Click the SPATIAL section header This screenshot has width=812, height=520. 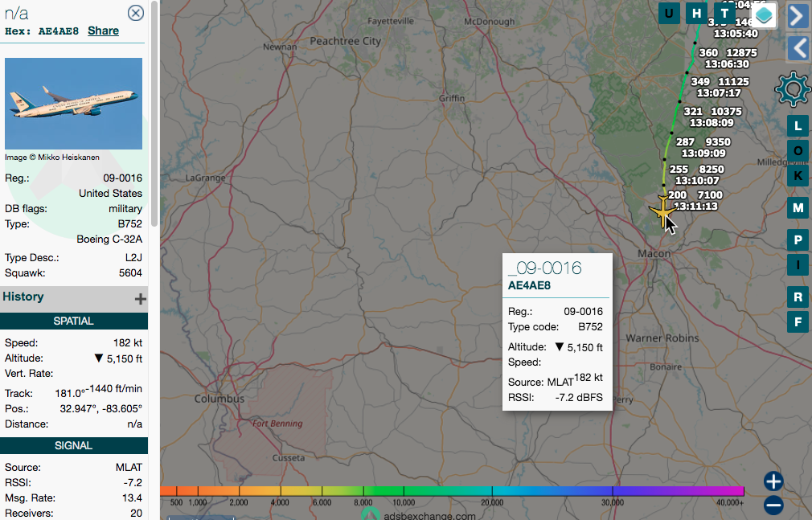(73, 321)
